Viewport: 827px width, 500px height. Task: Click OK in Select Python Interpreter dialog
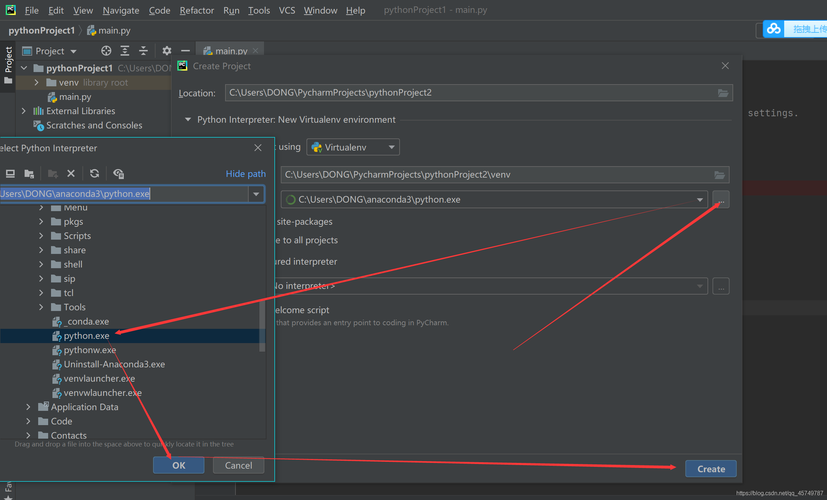click(178, 465)
